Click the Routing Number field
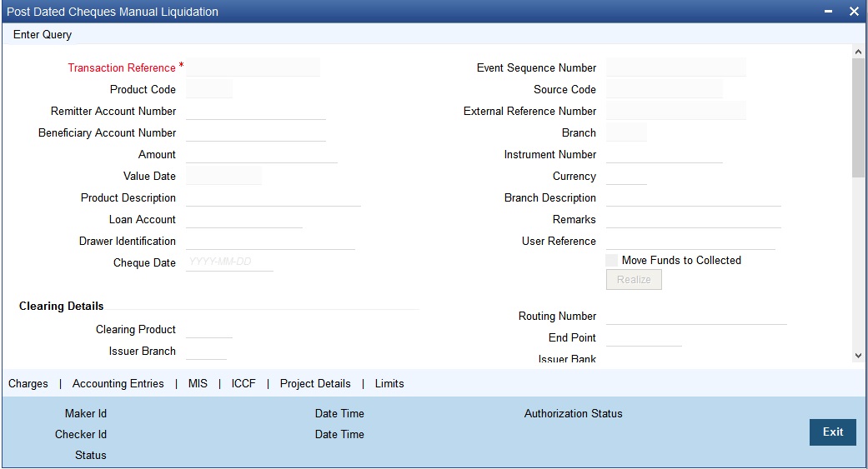Viewport: 868px width, 469px height. tap(696, 316)
